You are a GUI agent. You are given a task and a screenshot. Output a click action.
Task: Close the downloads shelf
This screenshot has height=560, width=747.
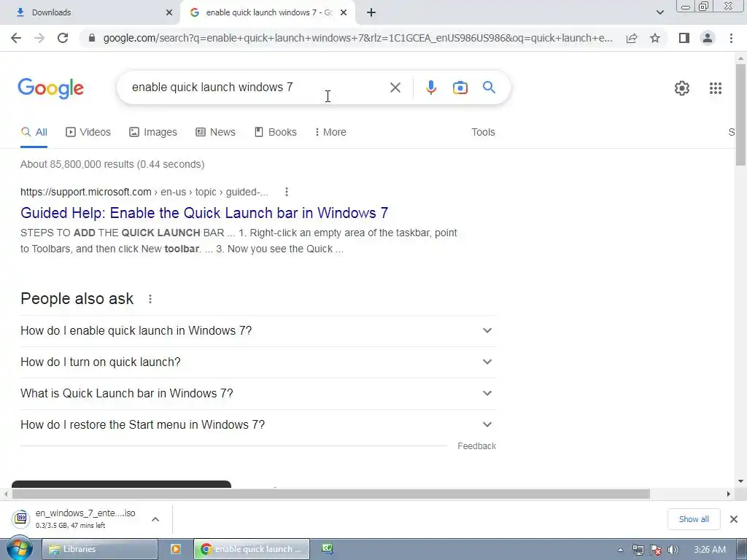point(734,519)
